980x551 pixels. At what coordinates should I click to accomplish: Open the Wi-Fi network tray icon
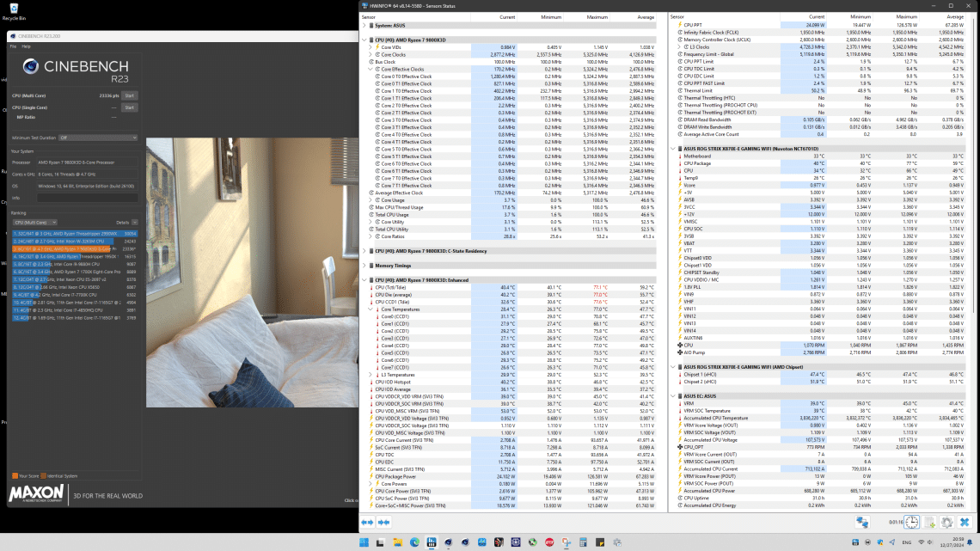click(921, 542)
